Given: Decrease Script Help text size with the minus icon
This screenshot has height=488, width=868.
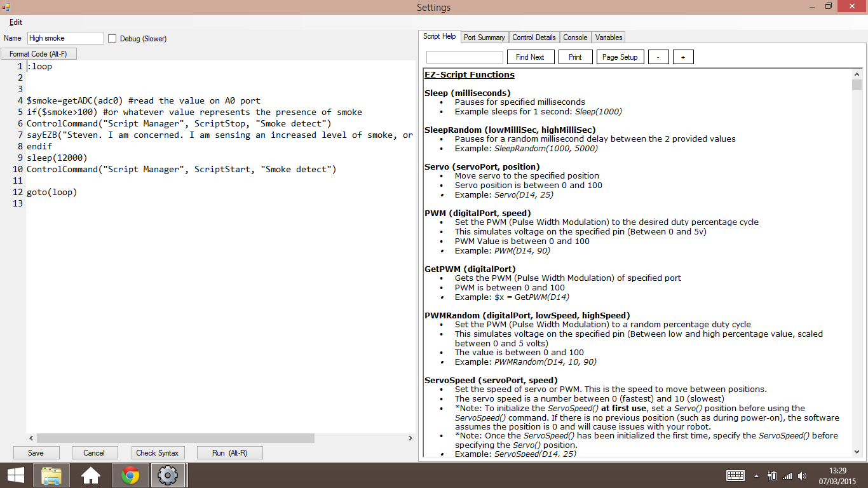Looking at the screenshot, I should pos(658,57).
